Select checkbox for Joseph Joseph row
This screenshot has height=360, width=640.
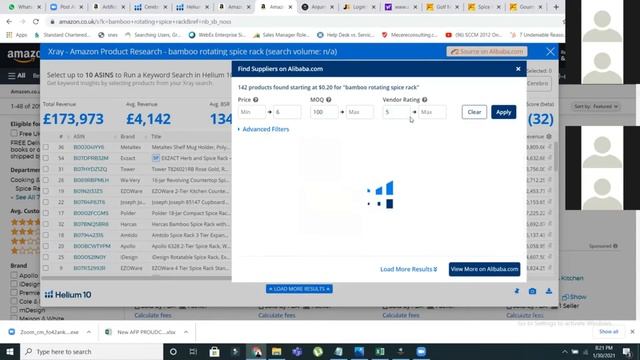(46, 202)
